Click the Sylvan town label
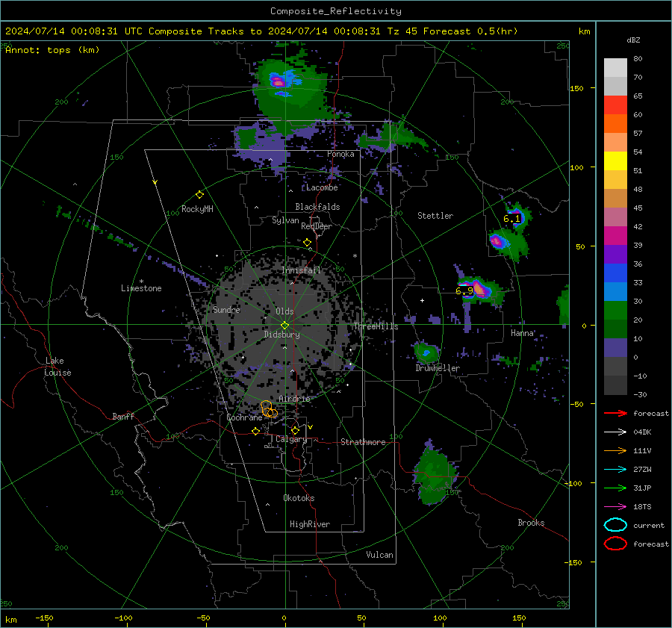 tap(285, 220)
